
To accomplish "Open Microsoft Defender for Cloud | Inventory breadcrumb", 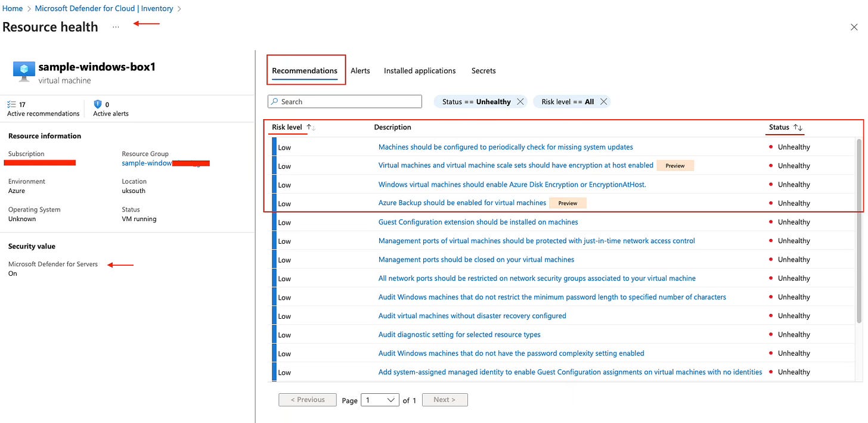I will [104, 8].
